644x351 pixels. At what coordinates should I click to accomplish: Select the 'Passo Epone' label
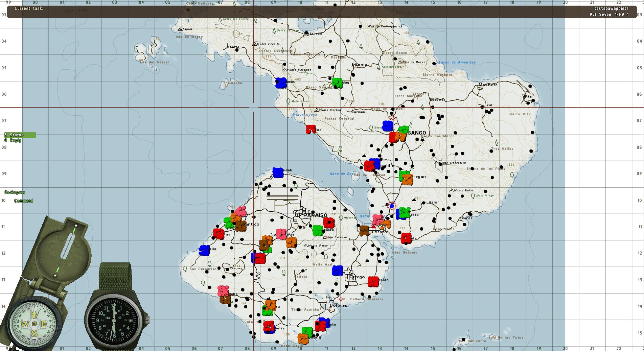click(x=395, y=53)
